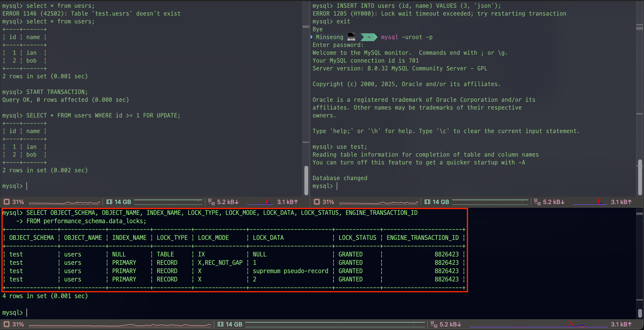Click 'X,REC_NOT_GAP' lock mode cell
Viewport: 644px width, 330px height.
tap(220, 262)
